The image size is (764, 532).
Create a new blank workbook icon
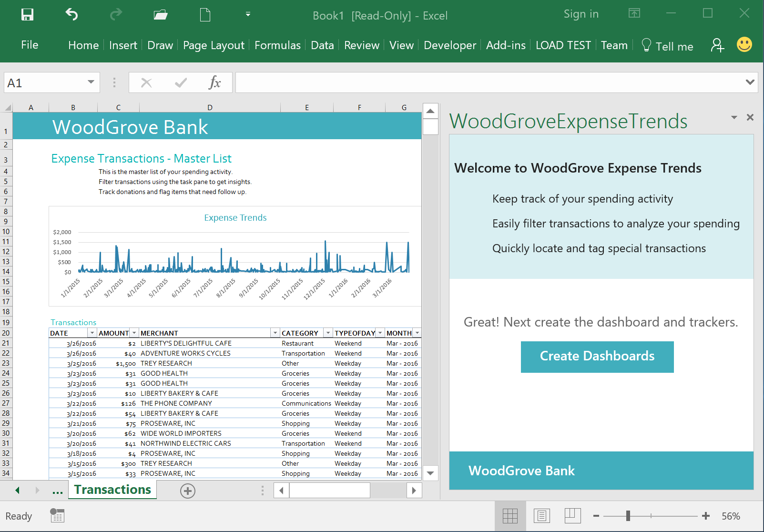tap(205, 15)
